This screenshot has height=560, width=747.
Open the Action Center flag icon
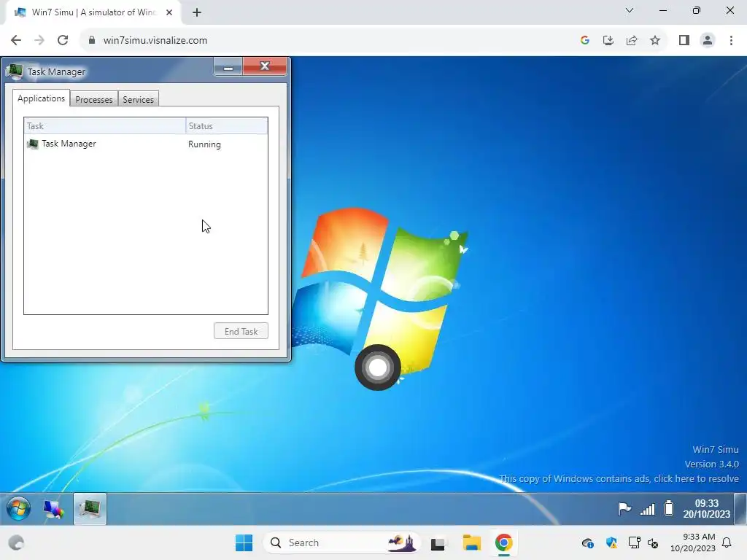point(624,508)
